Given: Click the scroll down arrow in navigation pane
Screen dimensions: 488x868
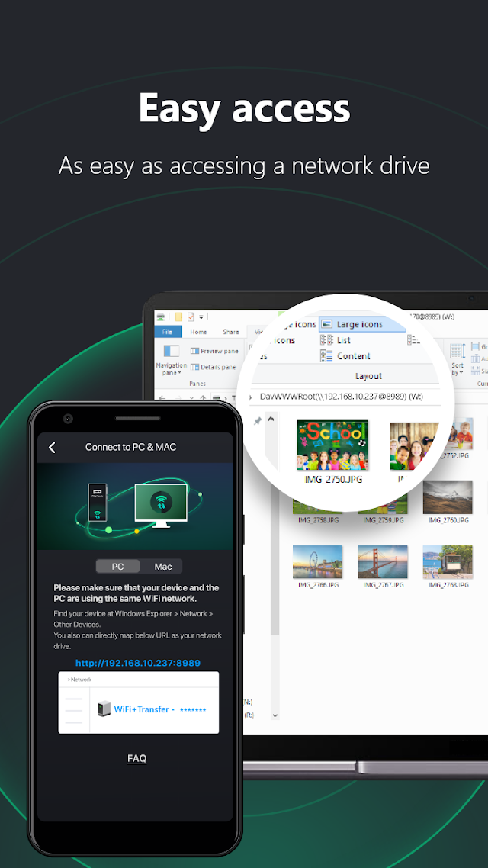Looking at the screenshot, I should point(275,715).
